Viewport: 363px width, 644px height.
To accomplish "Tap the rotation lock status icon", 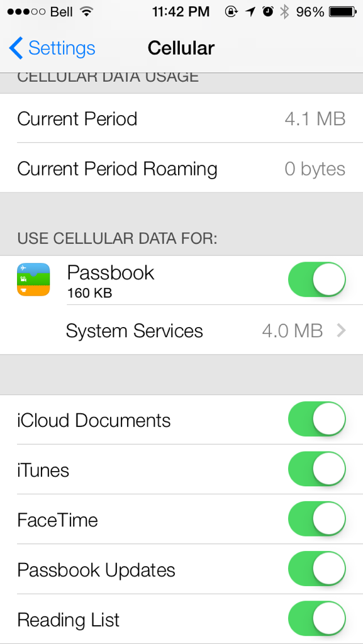I will pos(231,12).
